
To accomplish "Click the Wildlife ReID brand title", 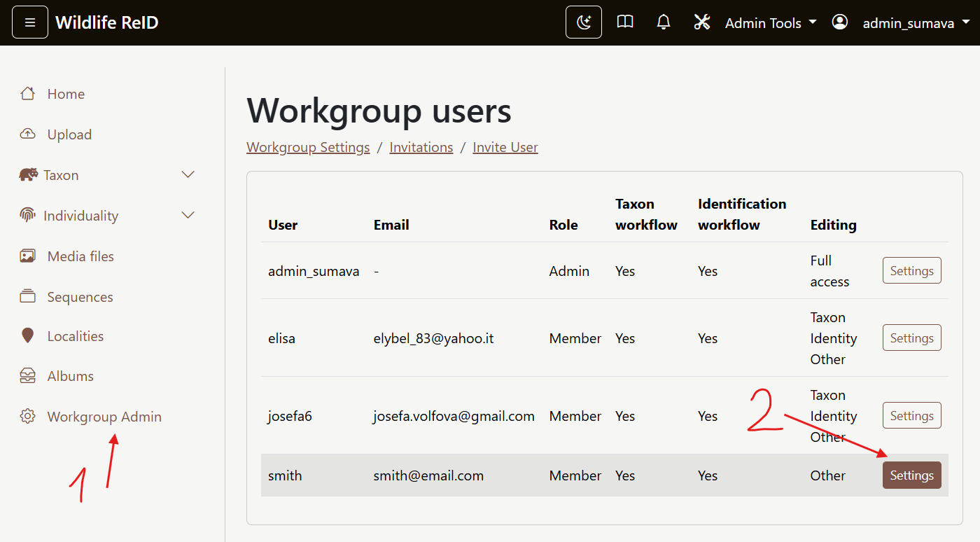I will click(107, 22).
